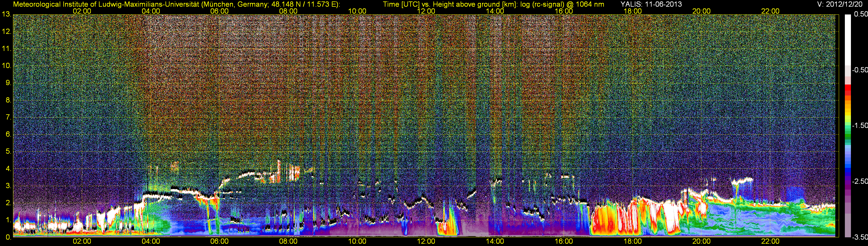The height and width of the screenshot is (246, 868).
Task: Click the '0.50' value on the color scale
Action: click(860, 14)
